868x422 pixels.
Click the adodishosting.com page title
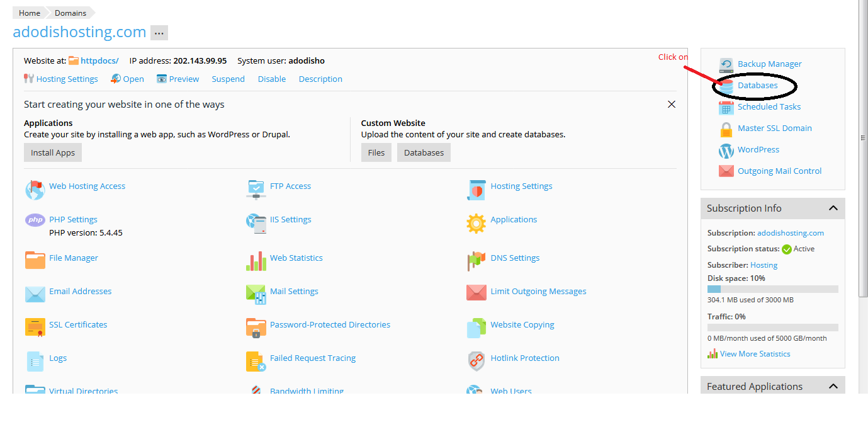pyautogui.click(x=79, y=31)
